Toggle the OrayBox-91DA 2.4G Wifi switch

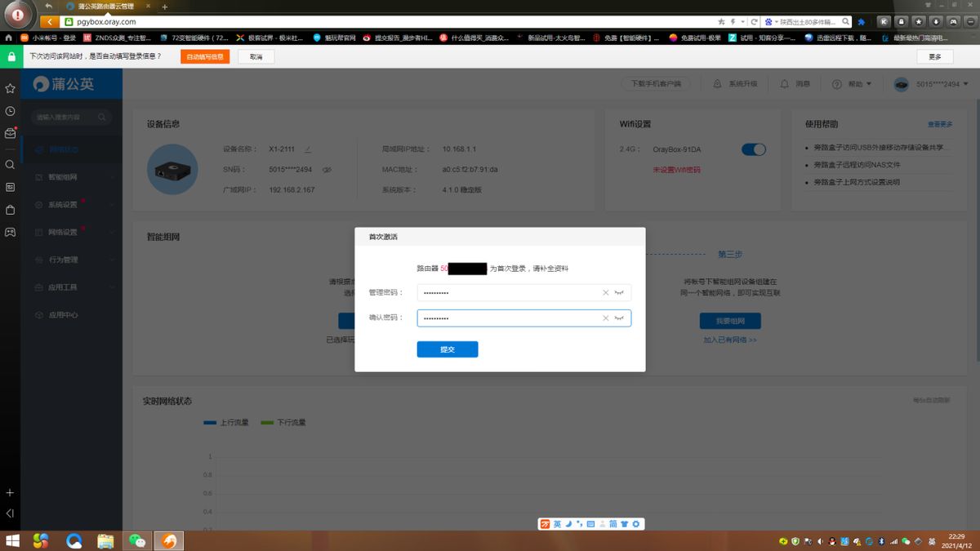coord(754,149)
